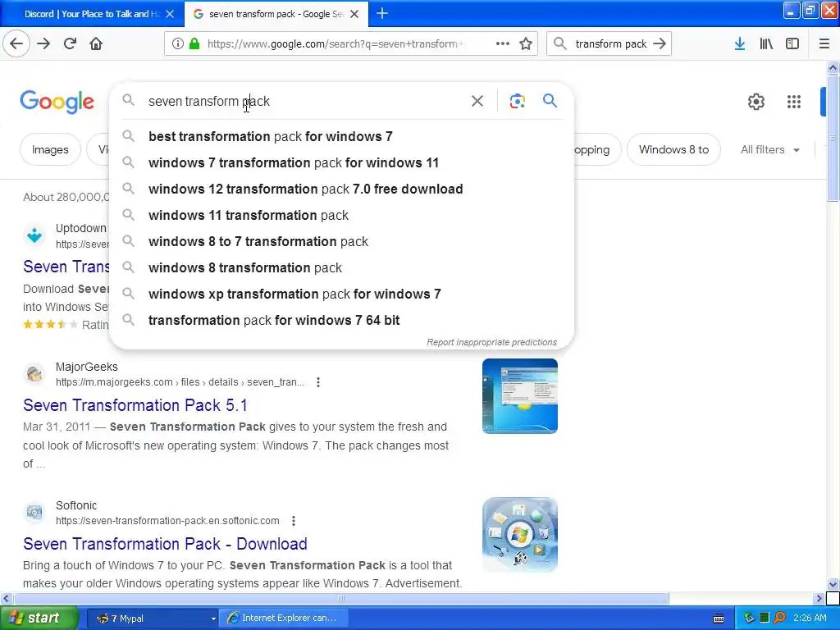Search by image with Google Lens
Viewport: 840px width, 630px height.
(517, 101)
